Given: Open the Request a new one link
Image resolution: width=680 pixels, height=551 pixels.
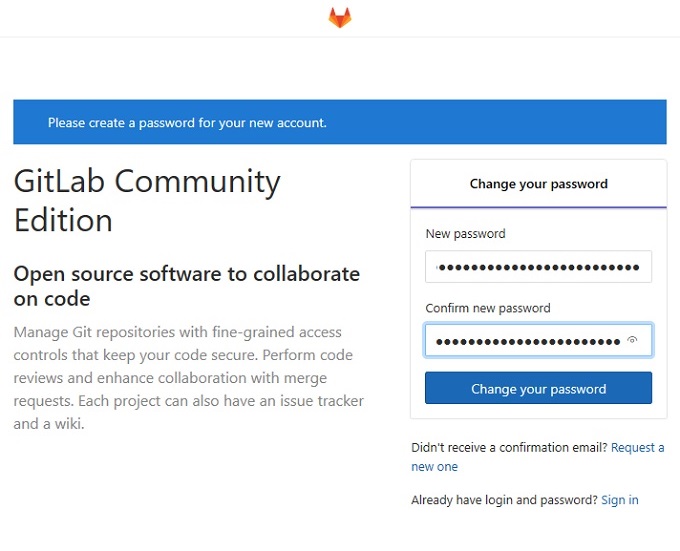Looking at the screenshot, I should 537,457.
